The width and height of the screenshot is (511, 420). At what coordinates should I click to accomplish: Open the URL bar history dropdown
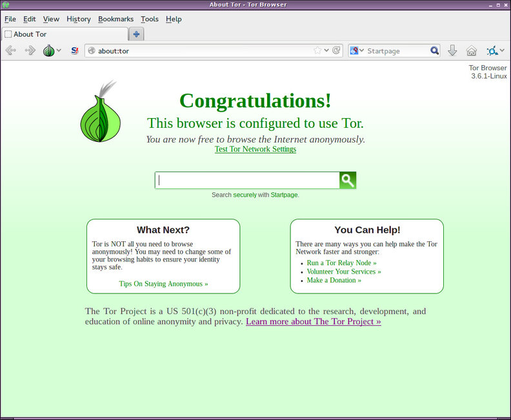click(x=326, y=50)
